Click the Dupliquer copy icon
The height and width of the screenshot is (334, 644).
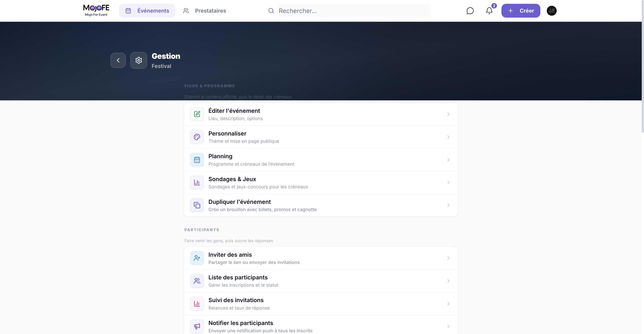(197, 205)
